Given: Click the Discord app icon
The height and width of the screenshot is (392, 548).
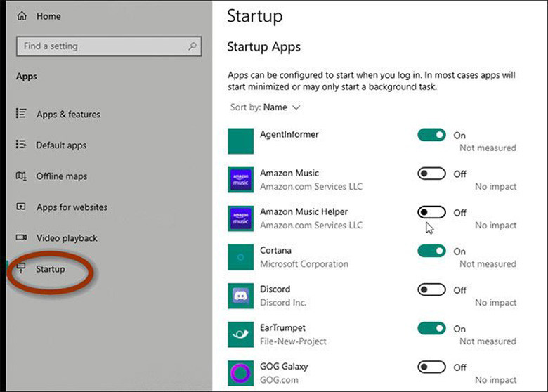Looking at the screenshot, I should tap(240, 296).
